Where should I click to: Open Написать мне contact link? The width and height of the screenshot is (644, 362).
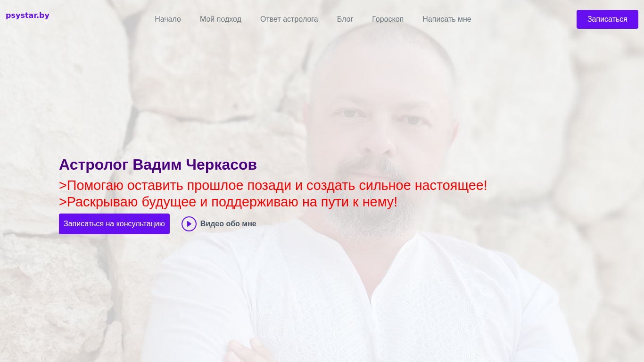pyautogui.click(x=447, y=19)
